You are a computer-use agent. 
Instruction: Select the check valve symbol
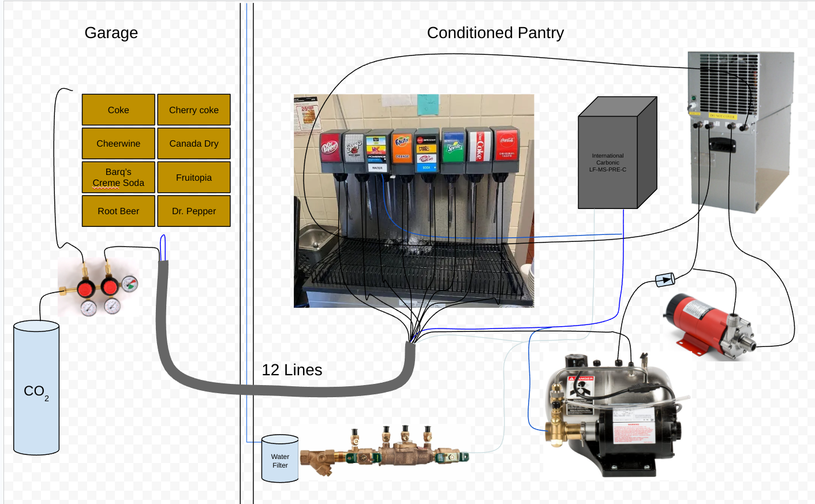click(666, 280)
